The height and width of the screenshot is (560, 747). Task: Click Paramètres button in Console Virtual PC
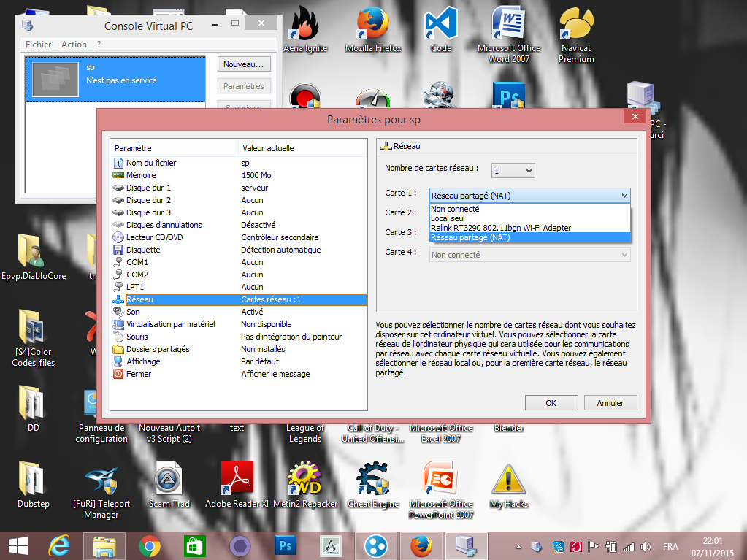coord(243,86)
